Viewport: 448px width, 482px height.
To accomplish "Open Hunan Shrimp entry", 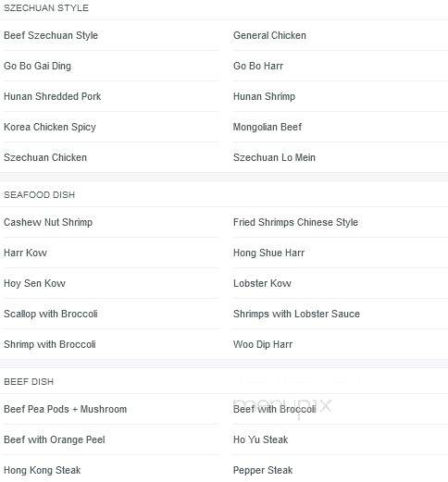I will tap(264, 96).
